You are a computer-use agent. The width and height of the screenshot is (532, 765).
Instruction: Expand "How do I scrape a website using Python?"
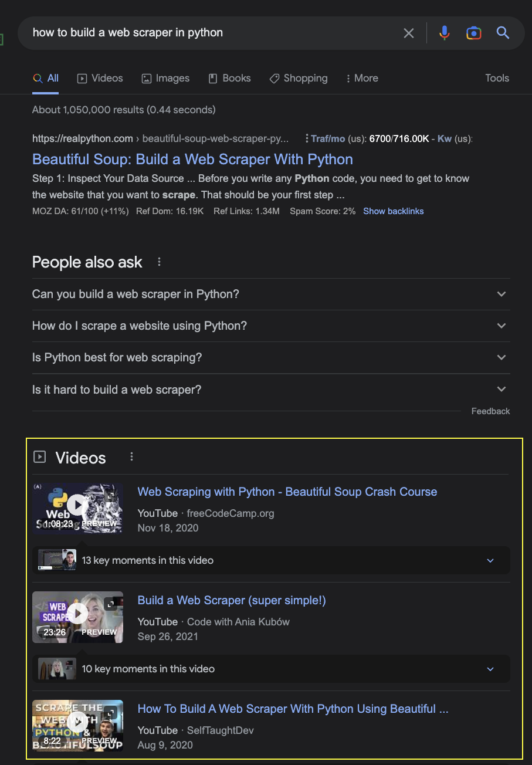271,326
